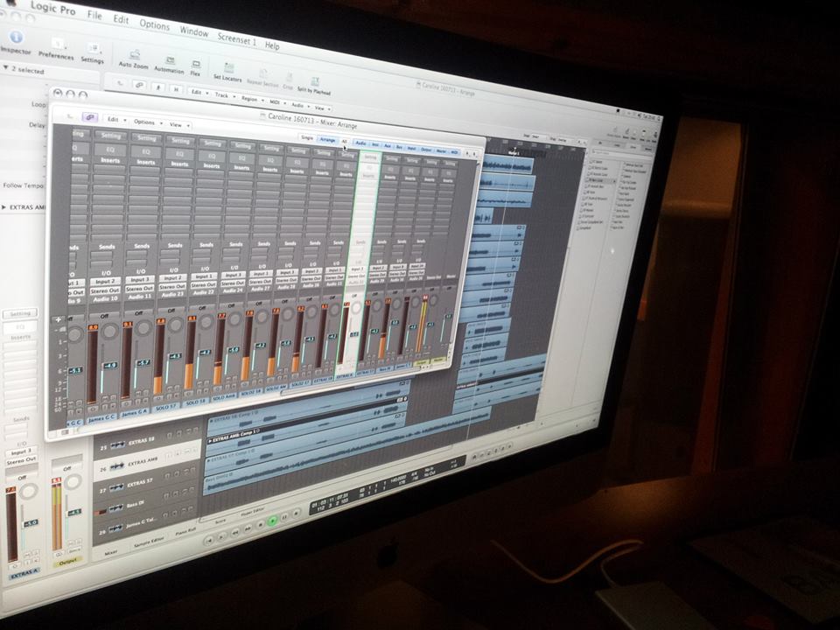Screen dimensions: 840x630
Task: Click Go to Beginning in the transport
Action: point(209,541)
